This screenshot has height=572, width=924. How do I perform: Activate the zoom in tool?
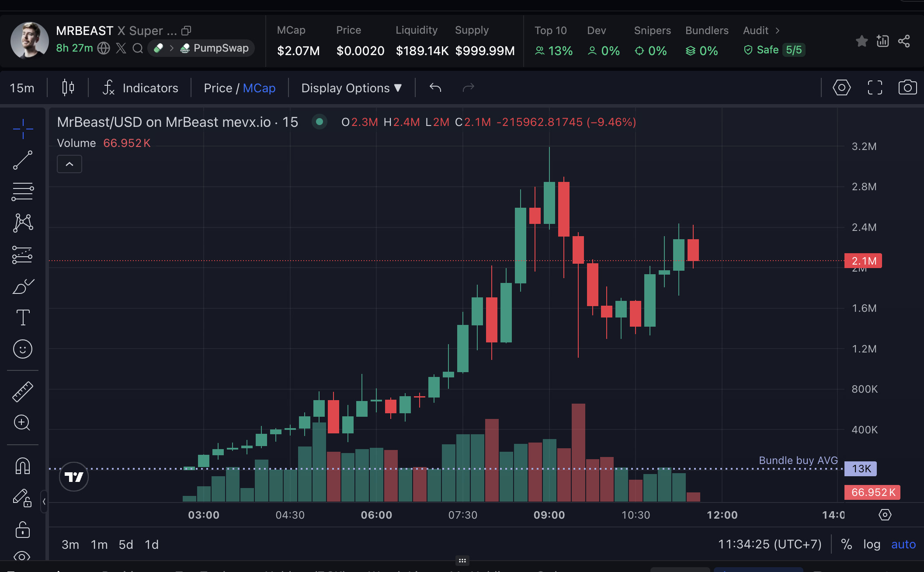tap(22, 422)
